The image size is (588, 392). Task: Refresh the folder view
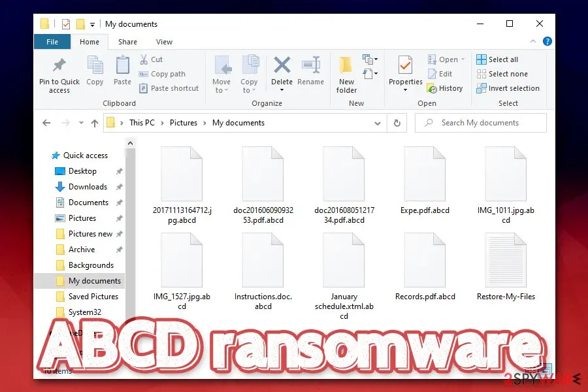(397, 123)
